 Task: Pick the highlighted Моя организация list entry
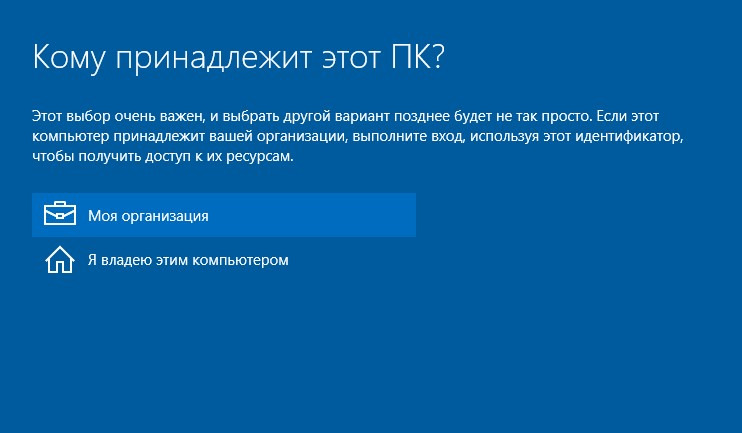(223, 215)
